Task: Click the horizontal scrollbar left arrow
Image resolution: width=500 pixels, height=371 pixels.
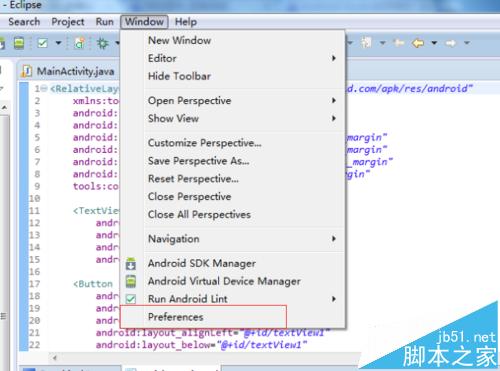Action: (x=54, y=358)
